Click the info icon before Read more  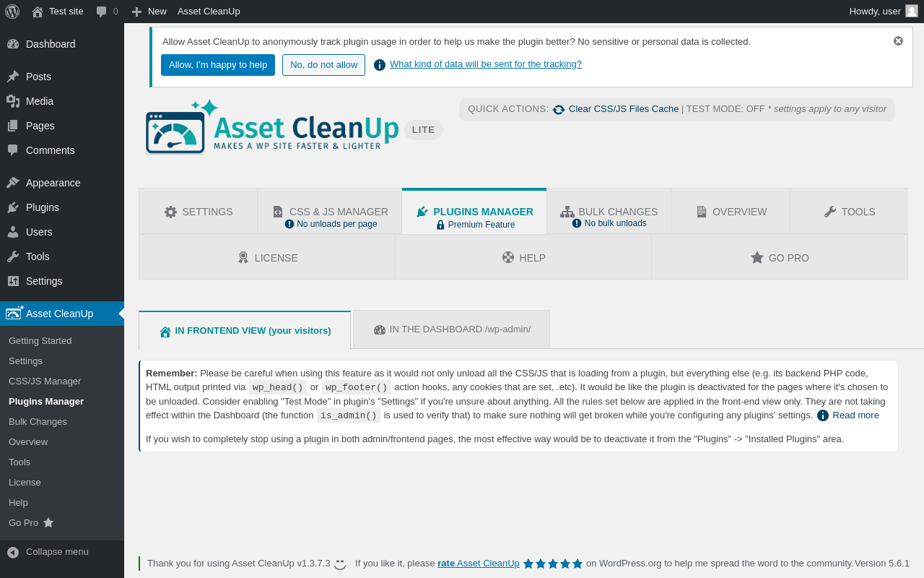[823, 415]
